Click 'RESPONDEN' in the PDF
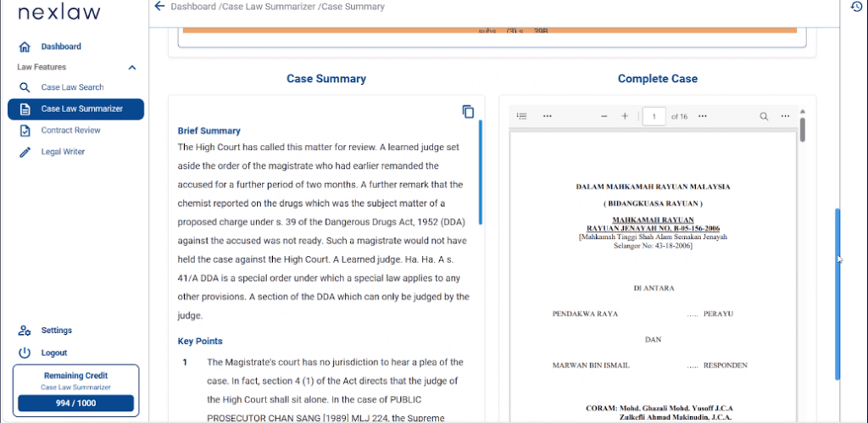Image resolution: width=868 pixels, height=423 pixels. click(726, 365)
